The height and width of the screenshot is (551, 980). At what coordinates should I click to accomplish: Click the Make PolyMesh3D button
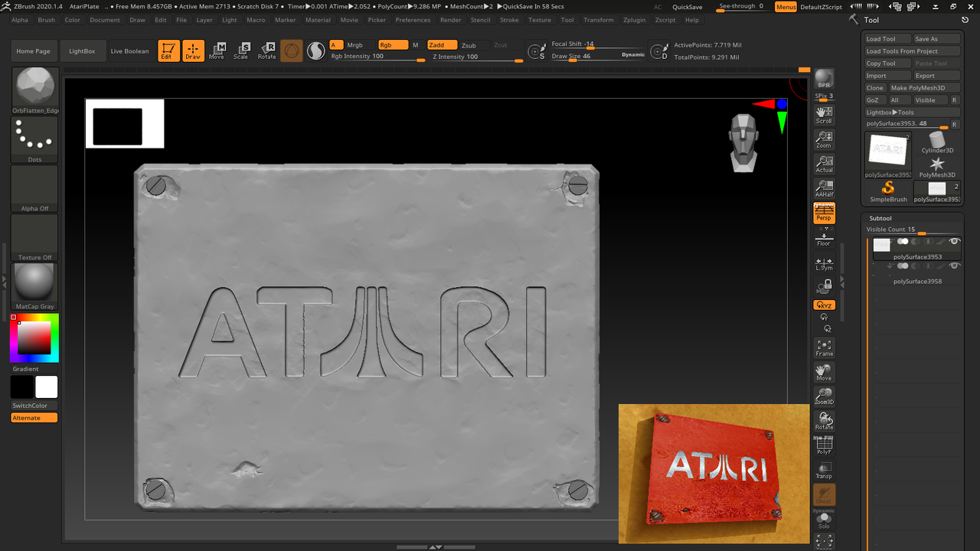pos(925,88)
